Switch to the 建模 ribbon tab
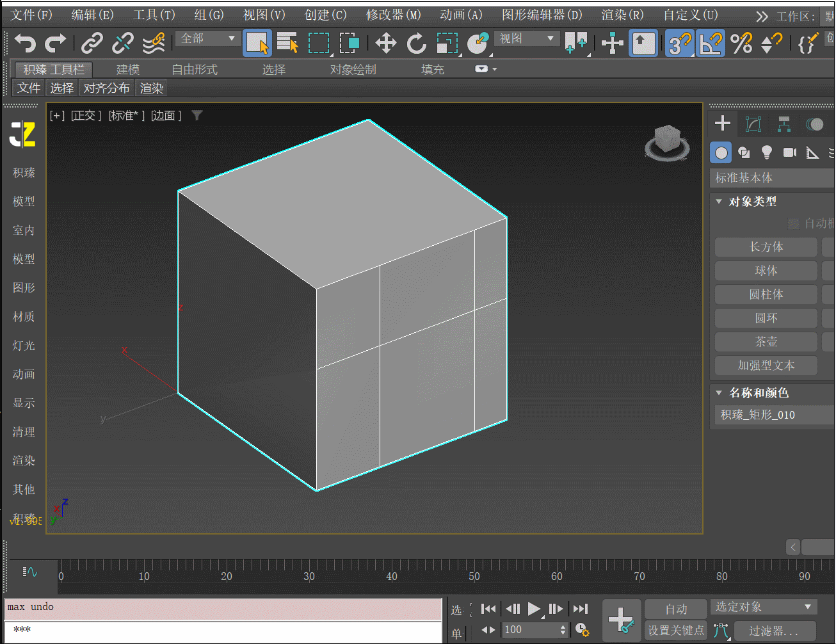 [x=127, y=69]
